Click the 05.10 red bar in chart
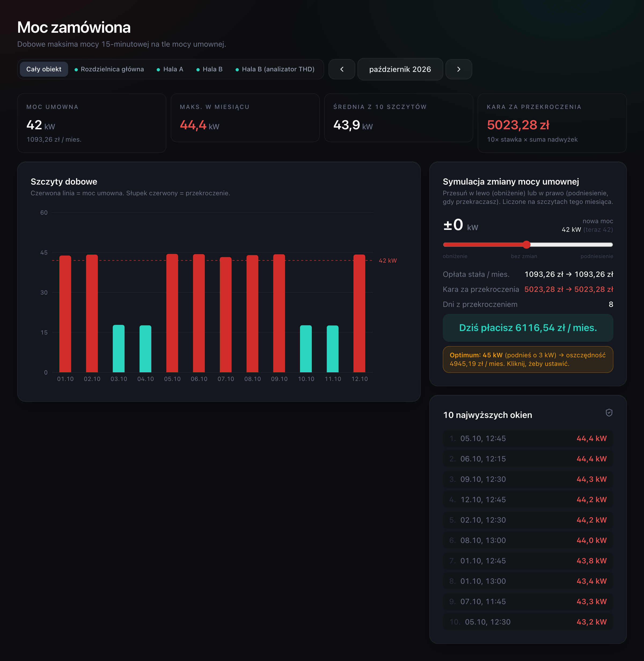 coord(172,313)
